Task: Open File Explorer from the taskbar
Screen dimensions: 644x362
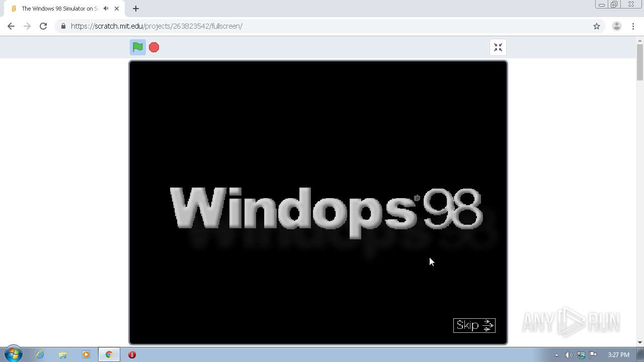Action: tap(63, 354)
